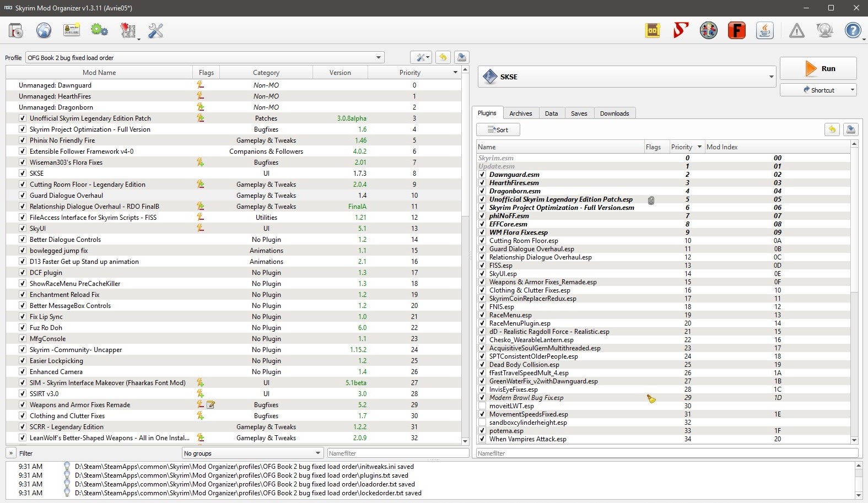
Task: Switch to the Archives tab
Action: [521, 113]
